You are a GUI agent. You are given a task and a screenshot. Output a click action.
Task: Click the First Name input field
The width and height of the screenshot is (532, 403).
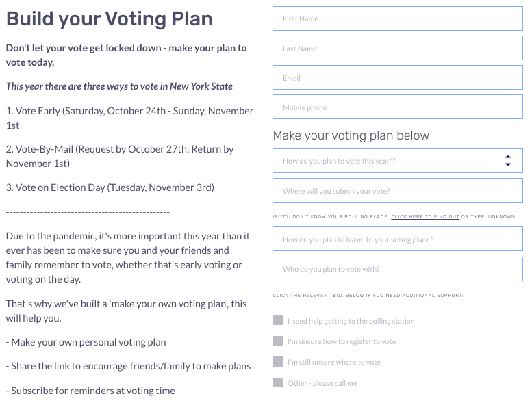(x=398, y=18)
